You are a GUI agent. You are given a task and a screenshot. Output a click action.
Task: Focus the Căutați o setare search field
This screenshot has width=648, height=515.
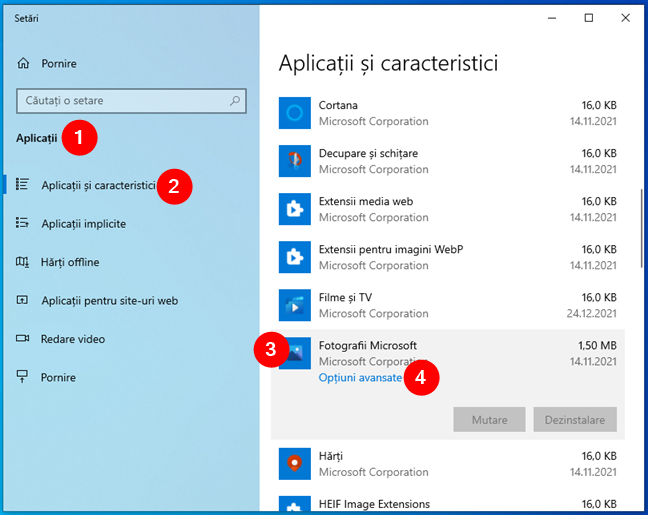(x=131, y=100)
